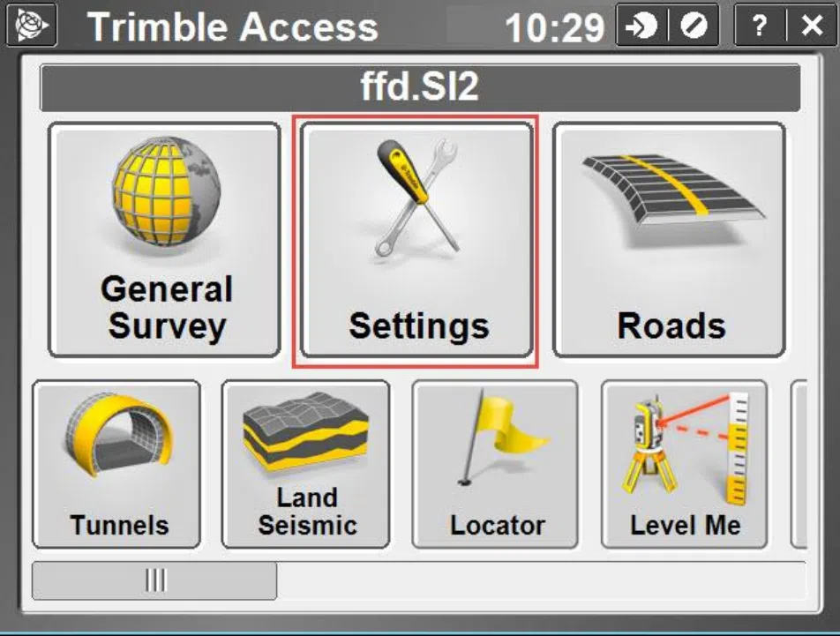Open help with the question mark
This screenshot has height=636, width=840.
point(759,26)
